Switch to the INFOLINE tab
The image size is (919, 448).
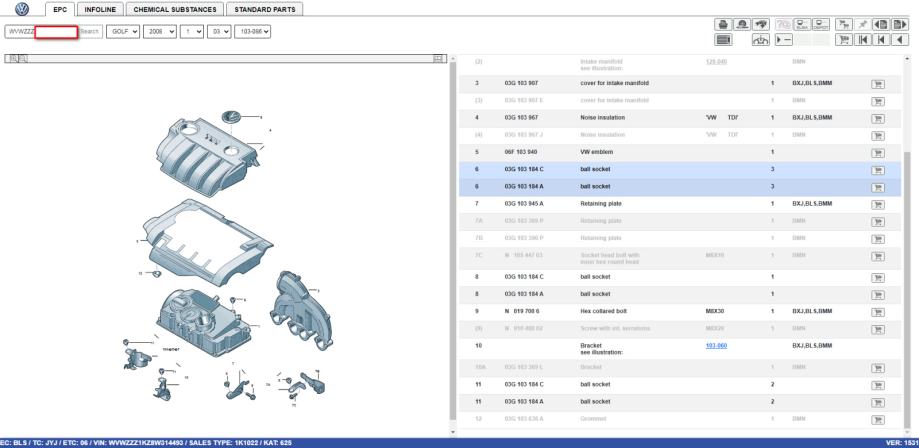[x=100, y=9]
